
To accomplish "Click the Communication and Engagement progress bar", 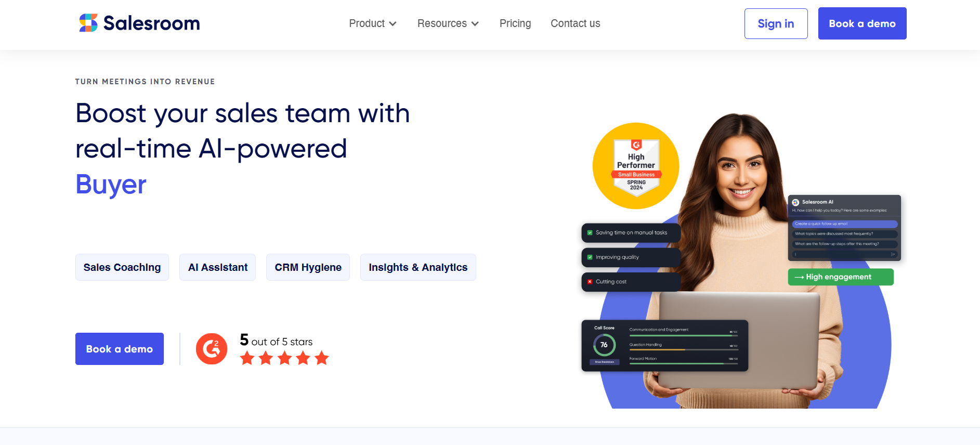I will tap(683, 335).
